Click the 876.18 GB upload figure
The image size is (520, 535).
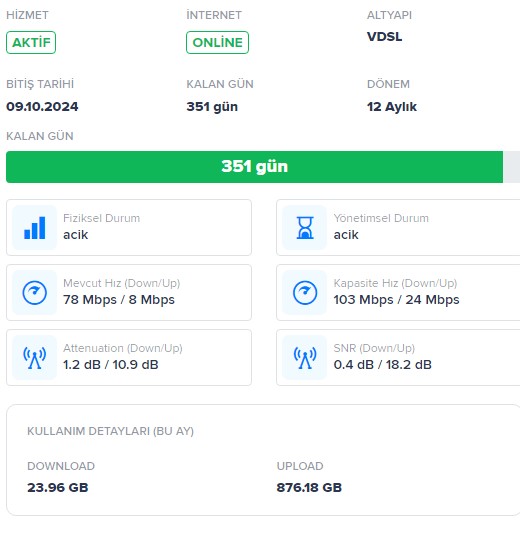309,488
